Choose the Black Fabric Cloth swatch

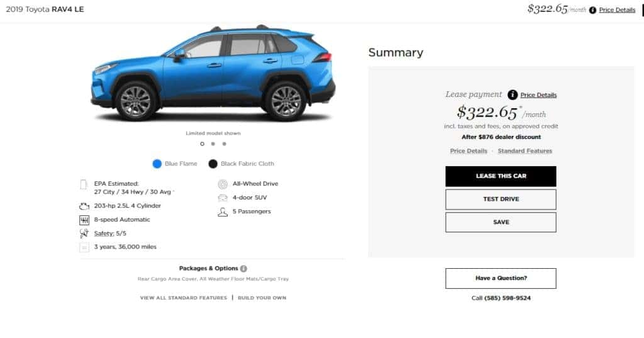[213, 164]
